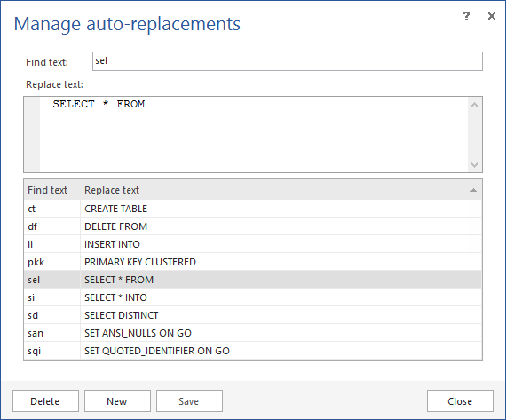Select the 'sel' find text cell

52,280
